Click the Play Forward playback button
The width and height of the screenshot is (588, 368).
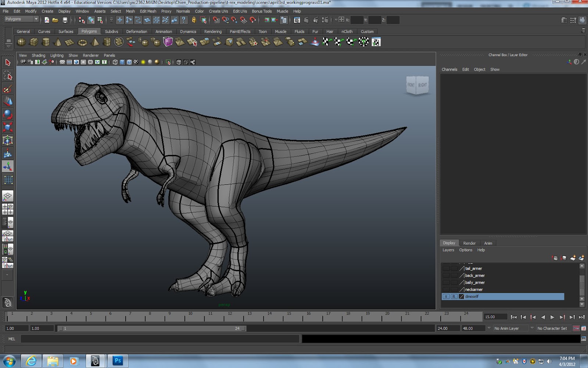[553, 317]
